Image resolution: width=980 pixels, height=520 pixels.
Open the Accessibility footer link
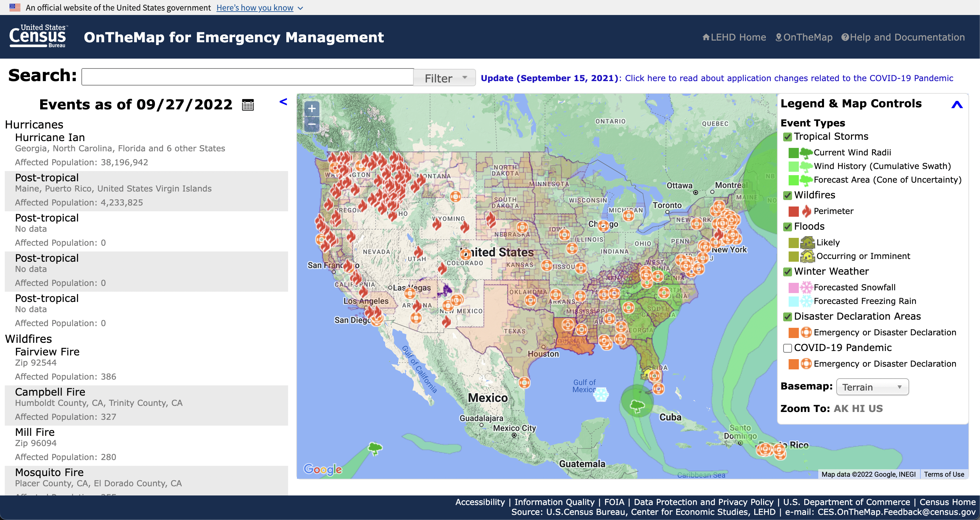click(480, 502)
